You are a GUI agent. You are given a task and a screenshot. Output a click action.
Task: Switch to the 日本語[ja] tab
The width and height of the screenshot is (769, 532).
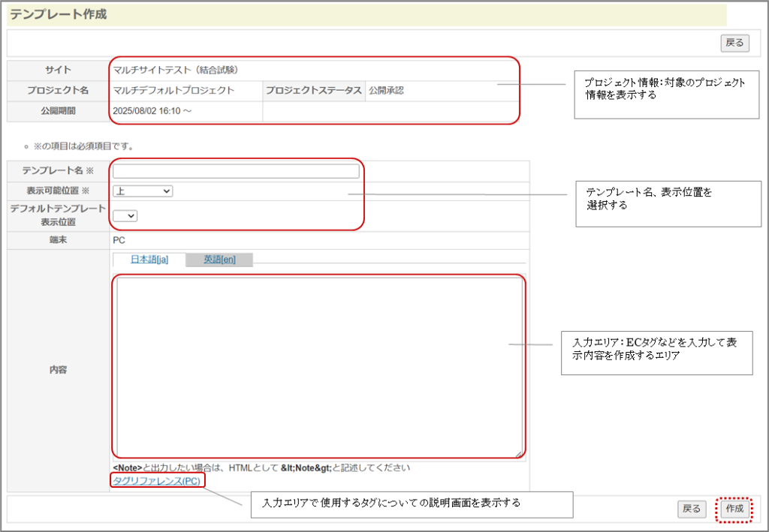click(149, 260)
